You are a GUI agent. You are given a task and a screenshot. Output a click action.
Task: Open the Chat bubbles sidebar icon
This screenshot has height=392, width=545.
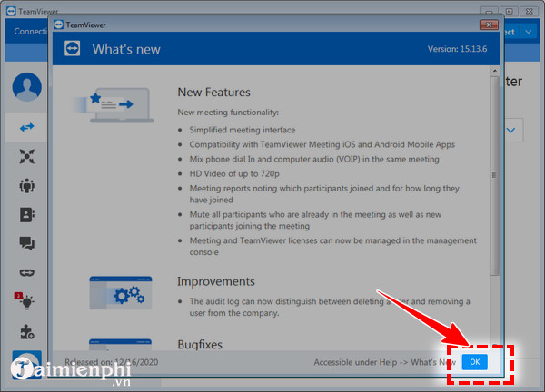[26, 243]
